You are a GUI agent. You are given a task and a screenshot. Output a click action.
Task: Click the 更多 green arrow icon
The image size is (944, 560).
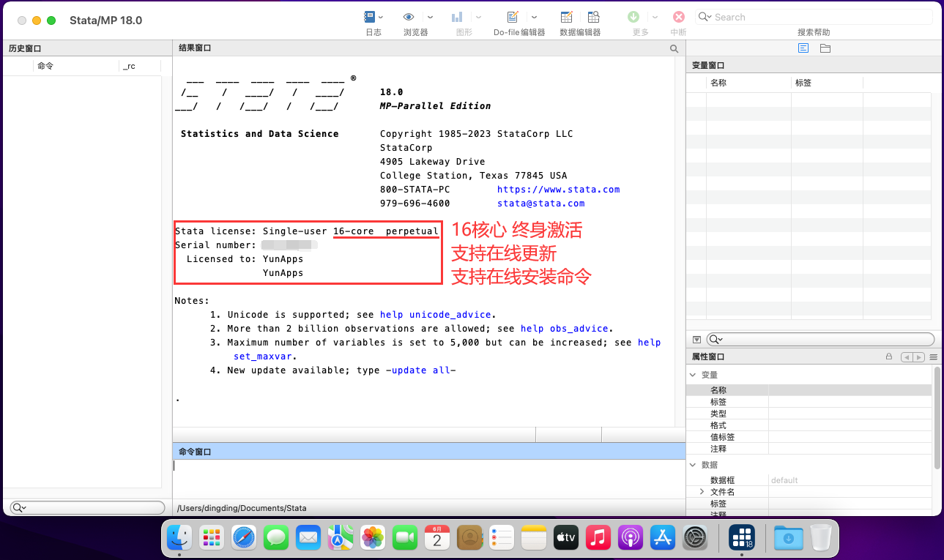tap(633, 17)
